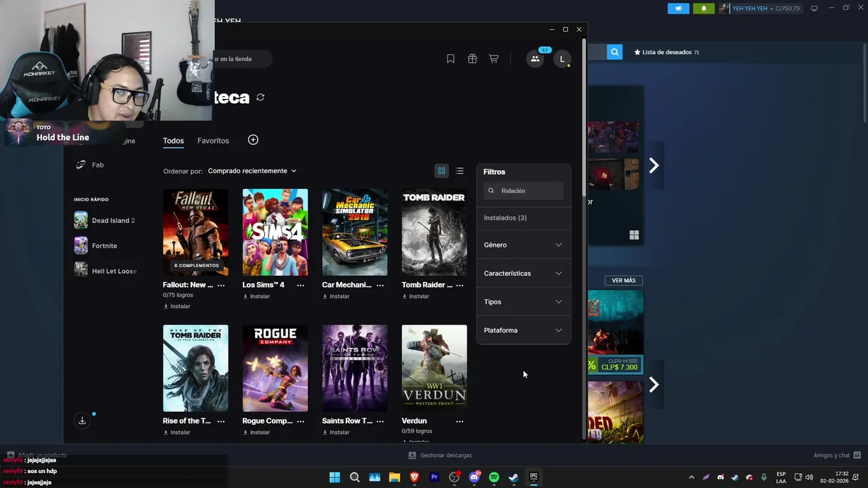Open Steam's green notifications bell
The image size is (868, 488).
pos(703,8)
